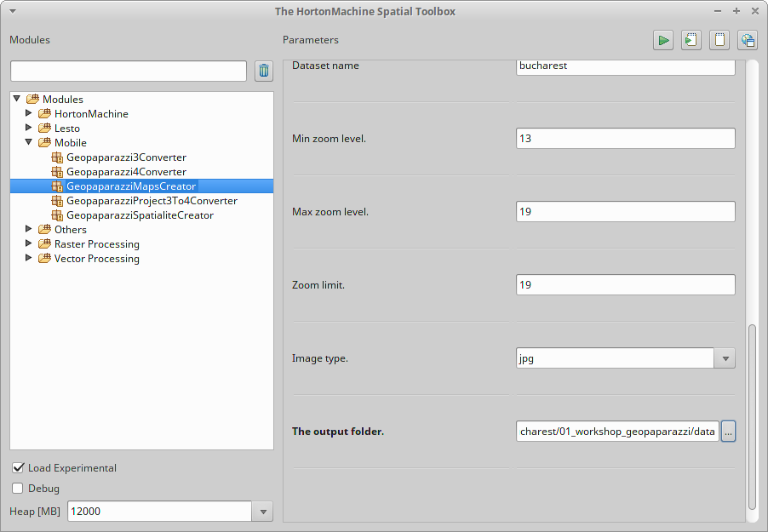This screenshot has height=532, width=768.
Task: Click the HortonMachine folder icon
Action: tap(44, 114)
